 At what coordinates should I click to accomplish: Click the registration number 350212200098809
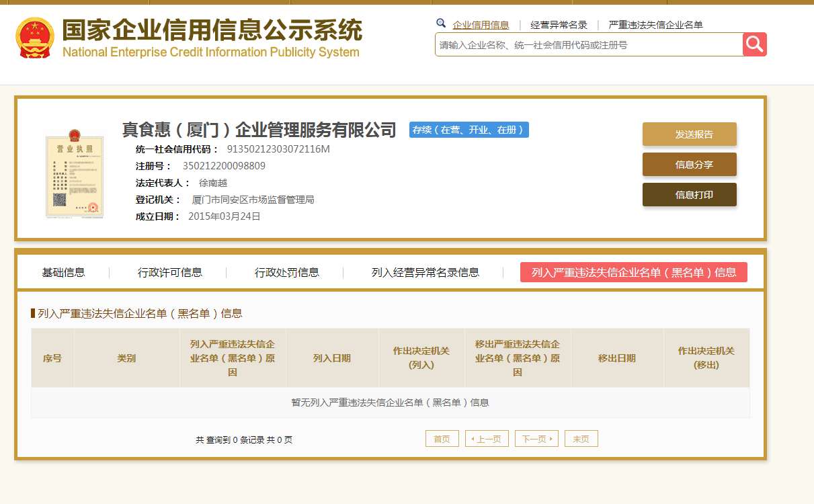(x=224, y=166)
